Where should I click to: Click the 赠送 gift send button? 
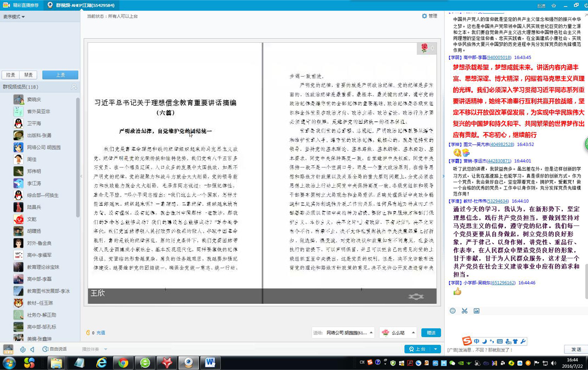[431, 333]
